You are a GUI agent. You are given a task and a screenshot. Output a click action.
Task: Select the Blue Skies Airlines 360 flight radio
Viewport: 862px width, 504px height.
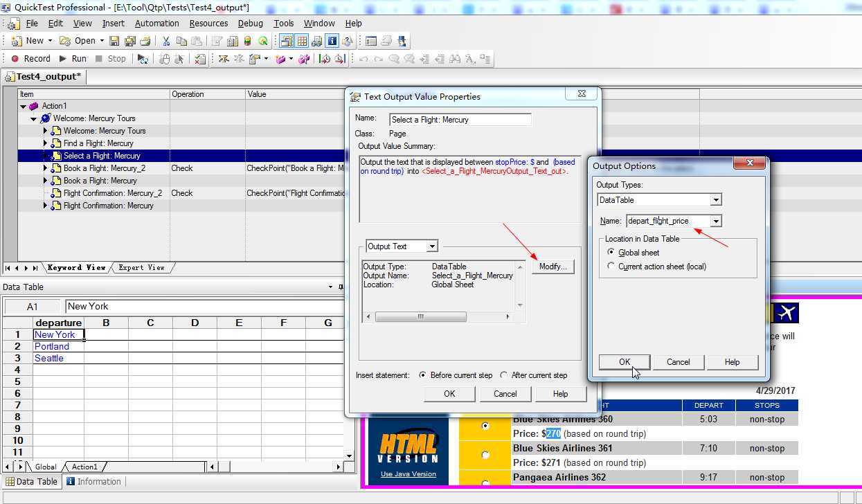[x=485, y=426]
